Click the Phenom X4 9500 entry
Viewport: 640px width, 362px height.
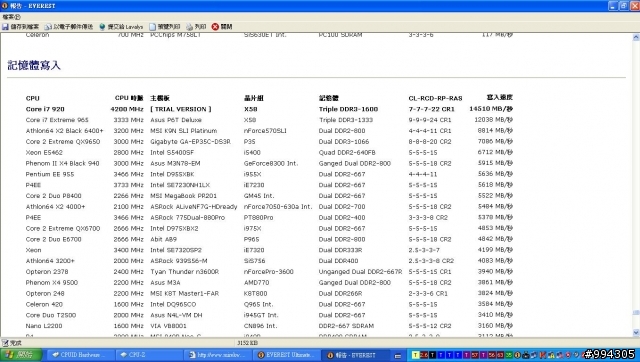(x=52, y=282)
